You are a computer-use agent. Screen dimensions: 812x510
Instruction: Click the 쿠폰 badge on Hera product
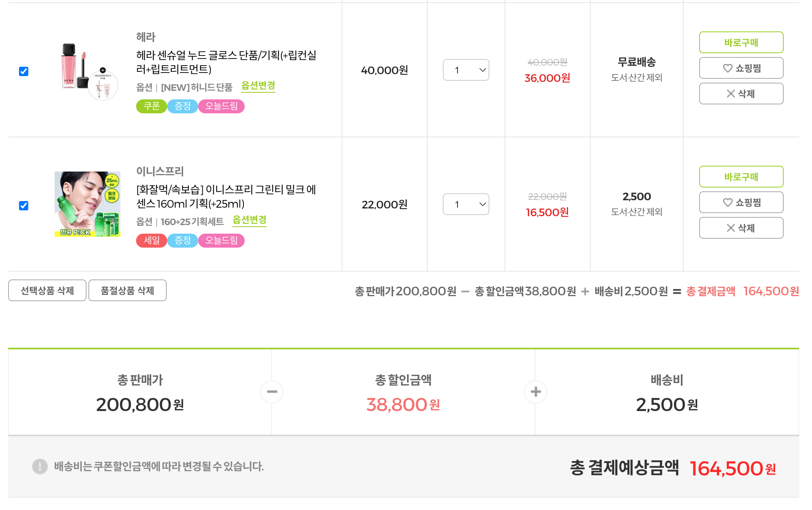click(151, 106)
